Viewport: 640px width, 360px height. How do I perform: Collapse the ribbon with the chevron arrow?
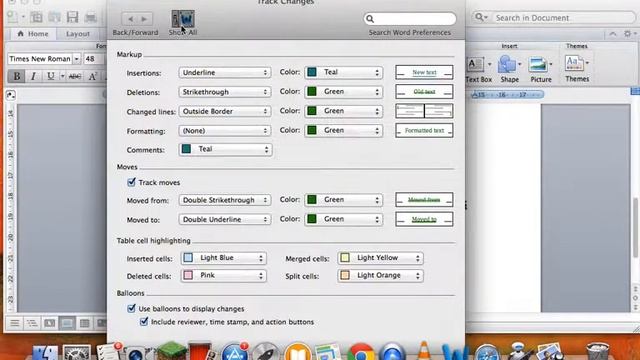point(613,34)
